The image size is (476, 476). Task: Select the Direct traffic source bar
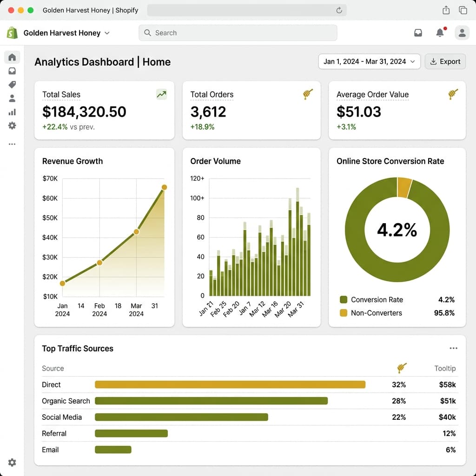click(230, 384)
